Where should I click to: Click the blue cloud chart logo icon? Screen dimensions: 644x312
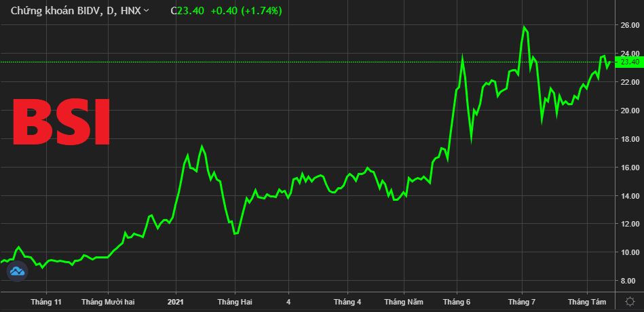click(17, 271)
